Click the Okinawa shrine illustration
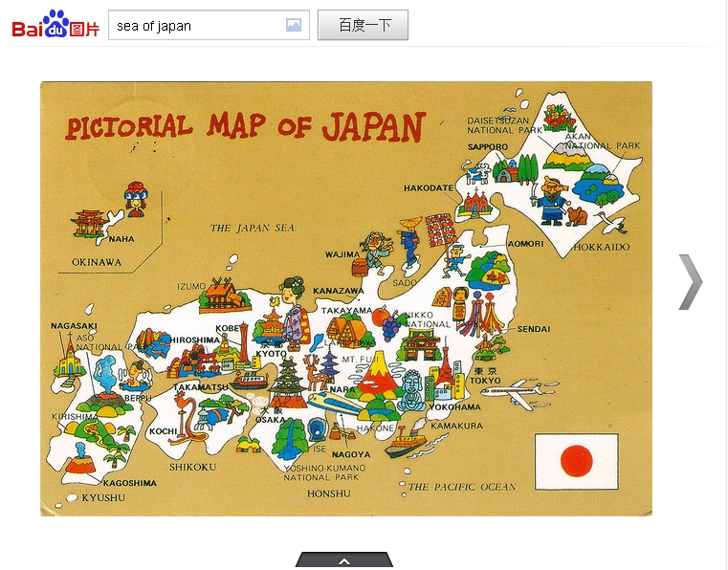This screenshot has width=728, height=570. (x=89, y=225)
